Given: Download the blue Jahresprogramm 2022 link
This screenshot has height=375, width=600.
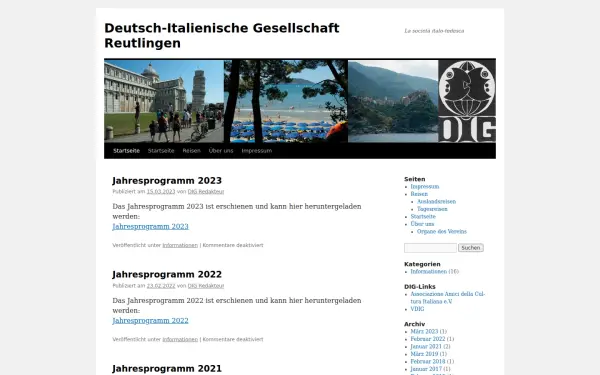Looking at the screenshot, I should [x=150, y=321].
